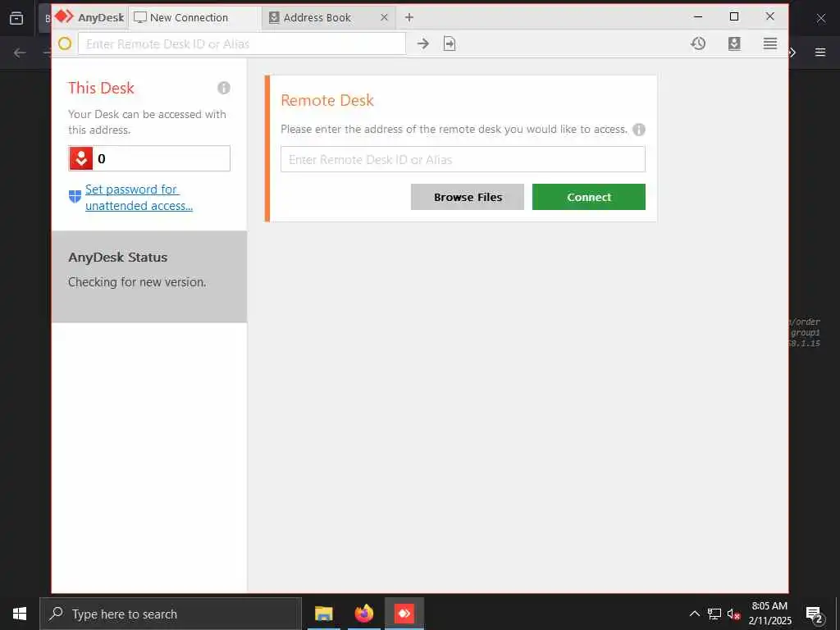Focus the Remote Desk panel address input
Viewport: 840px width, 630px height.
(x=463, y=159)
